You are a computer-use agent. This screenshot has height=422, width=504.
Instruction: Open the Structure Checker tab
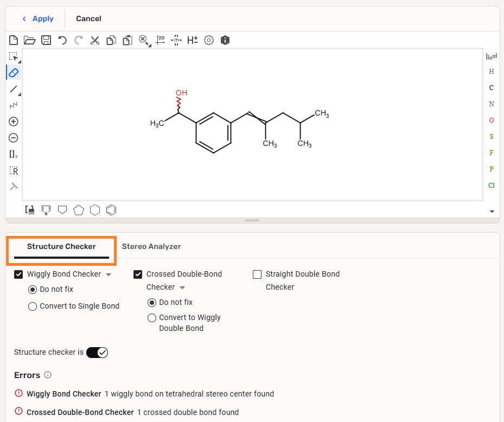pyautogui.click(x=61, y=247)
